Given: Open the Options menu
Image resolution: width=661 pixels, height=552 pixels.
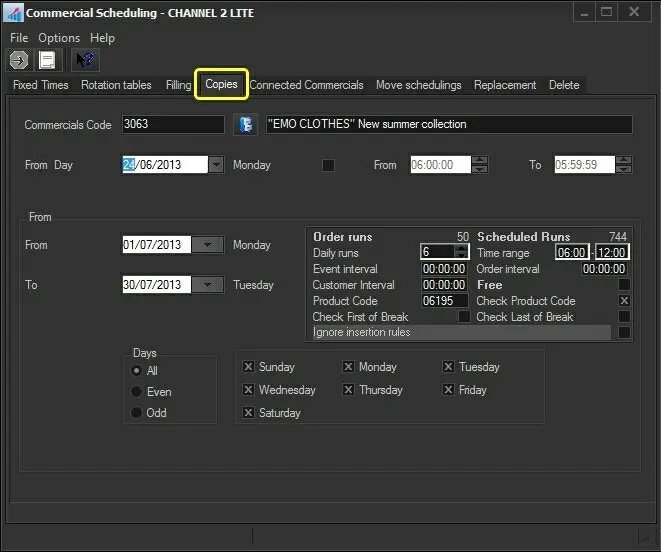Looking at the screenshot, I should [59, 38].
